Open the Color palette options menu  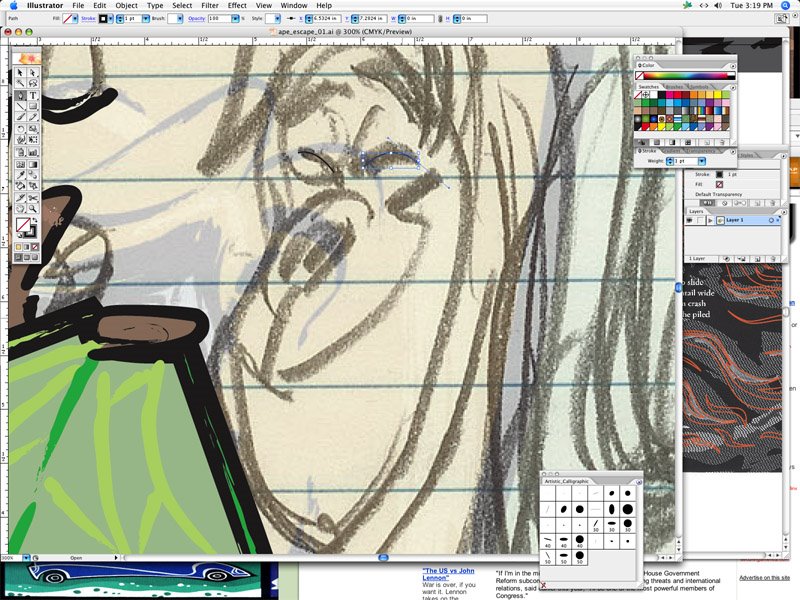733,66
